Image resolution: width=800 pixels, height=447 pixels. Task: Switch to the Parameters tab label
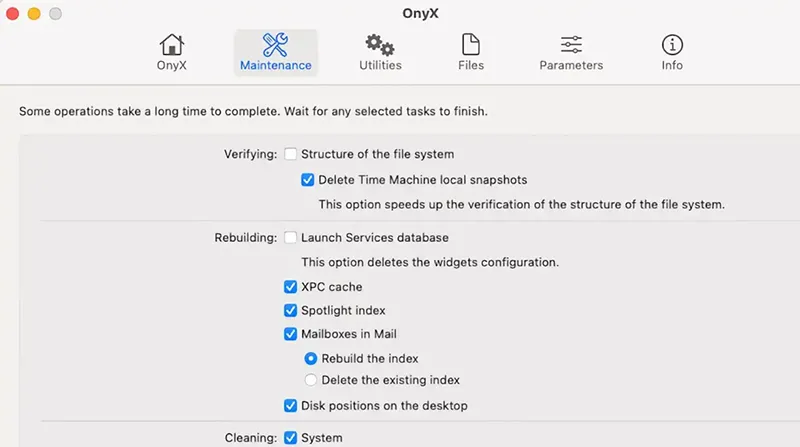[x=571, y=66]
